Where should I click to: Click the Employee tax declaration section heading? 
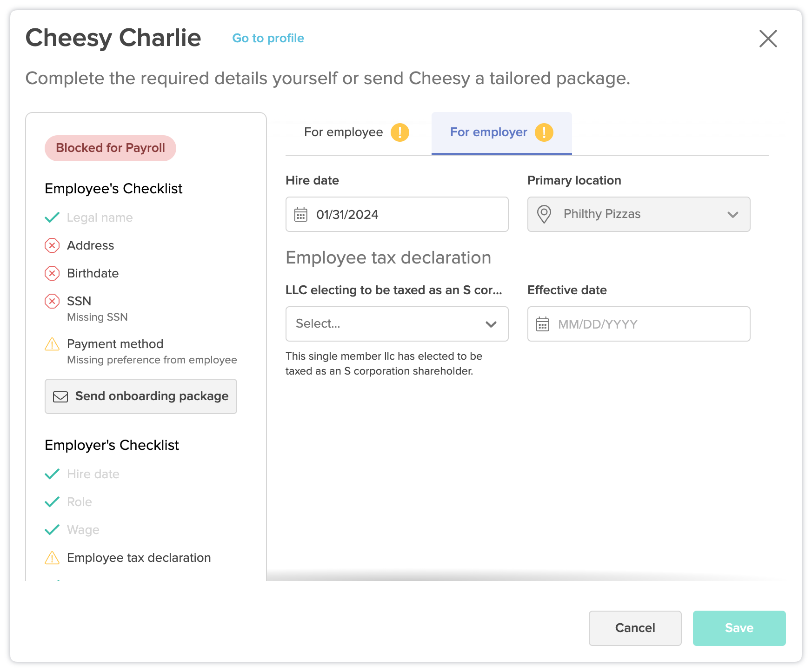[x=388, y=257]
